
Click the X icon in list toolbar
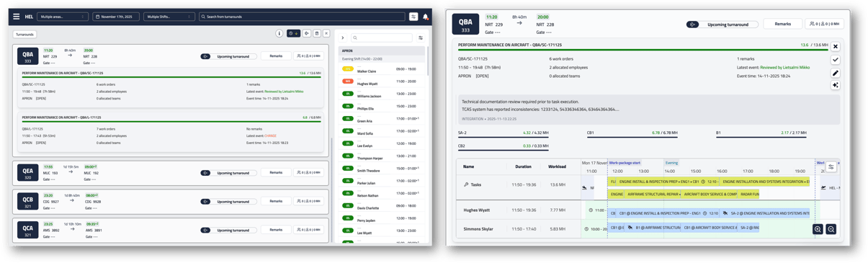coord(326,33)
